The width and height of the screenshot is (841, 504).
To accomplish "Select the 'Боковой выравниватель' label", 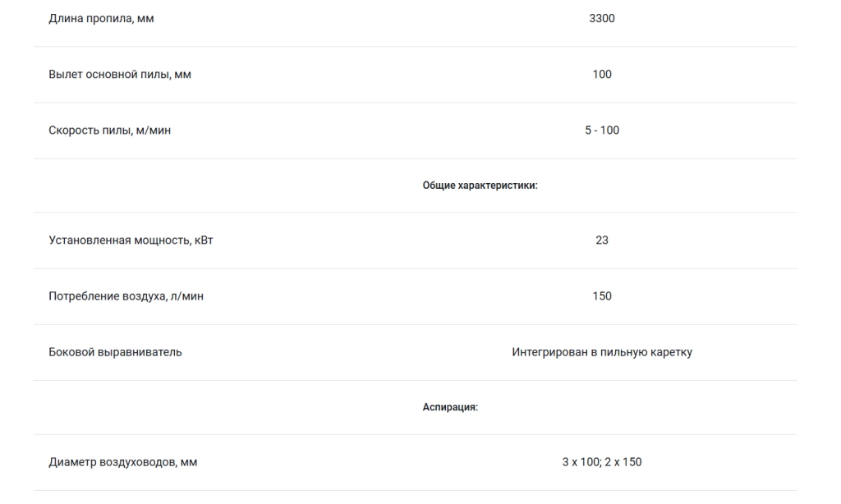I will [115, 352].
